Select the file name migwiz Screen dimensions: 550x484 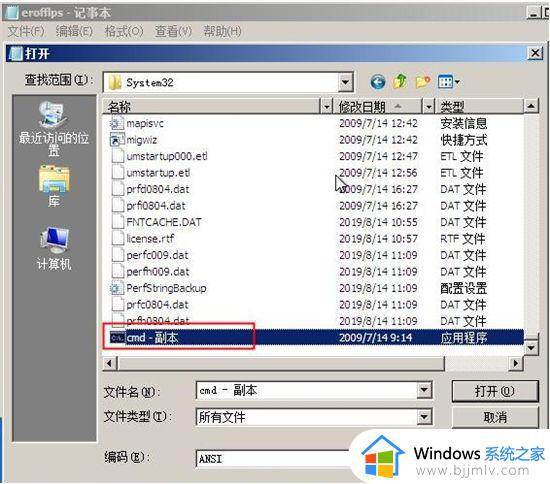[x=142, y=140]
